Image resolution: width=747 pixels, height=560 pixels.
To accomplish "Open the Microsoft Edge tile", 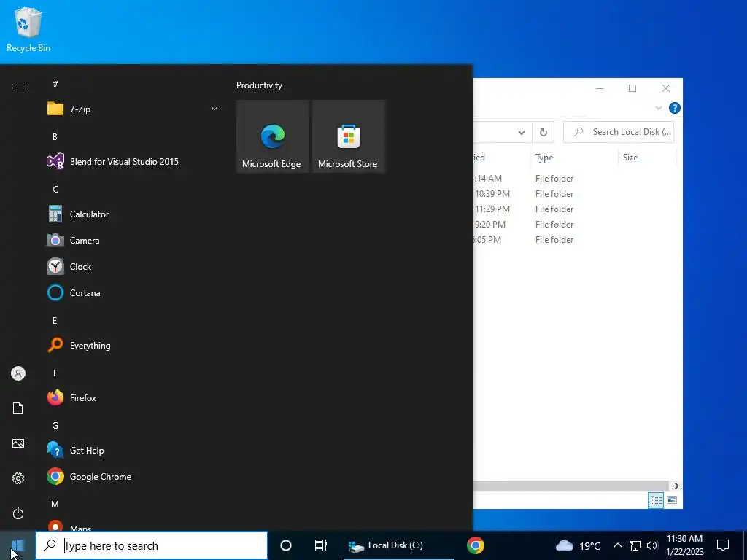I will click(273, 136).
